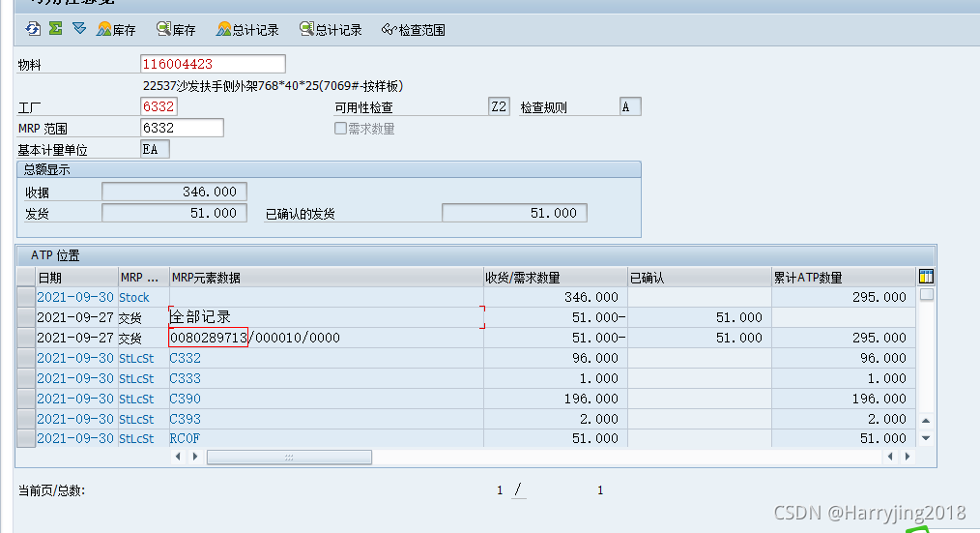980x533 pixels.
Task: Click the table's vertical scroll down arrow
Action: click(x=926, y=438)
